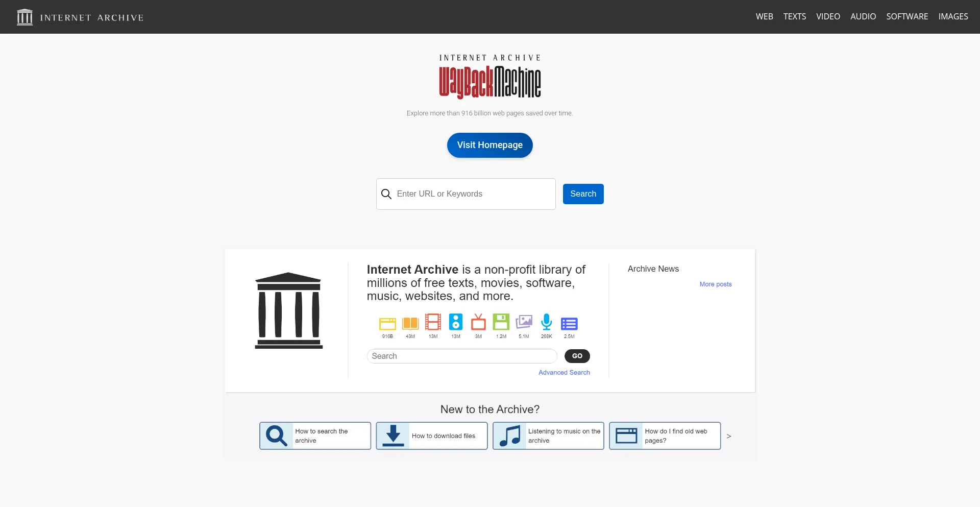
Task: Open the Advanced Search link
Action: 564,373
